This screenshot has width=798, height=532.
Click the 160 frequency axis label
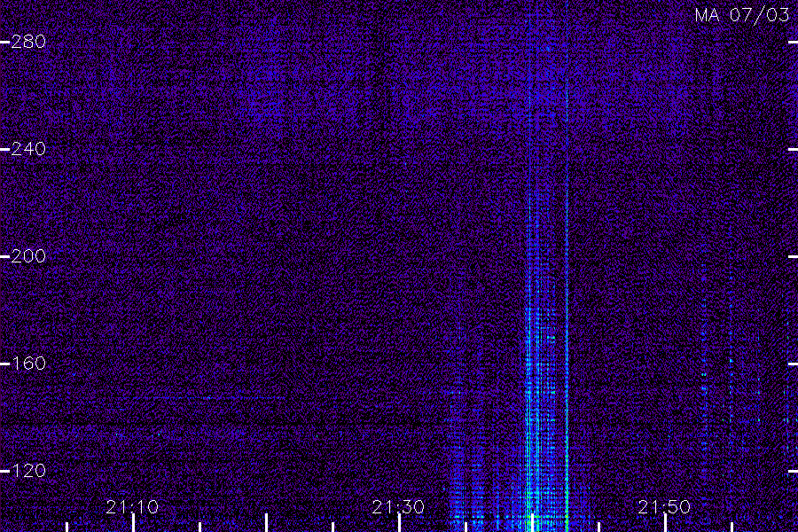(x=28, y=364)
